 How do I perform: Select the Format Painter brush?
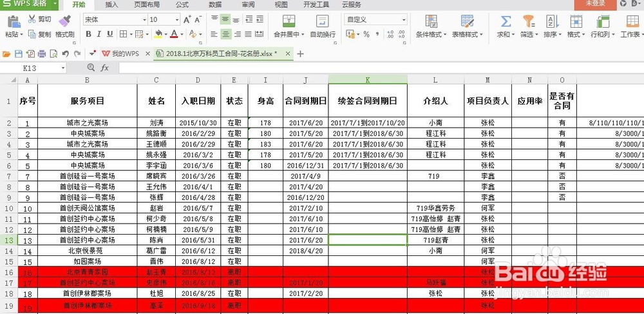[x=64, y=21]
